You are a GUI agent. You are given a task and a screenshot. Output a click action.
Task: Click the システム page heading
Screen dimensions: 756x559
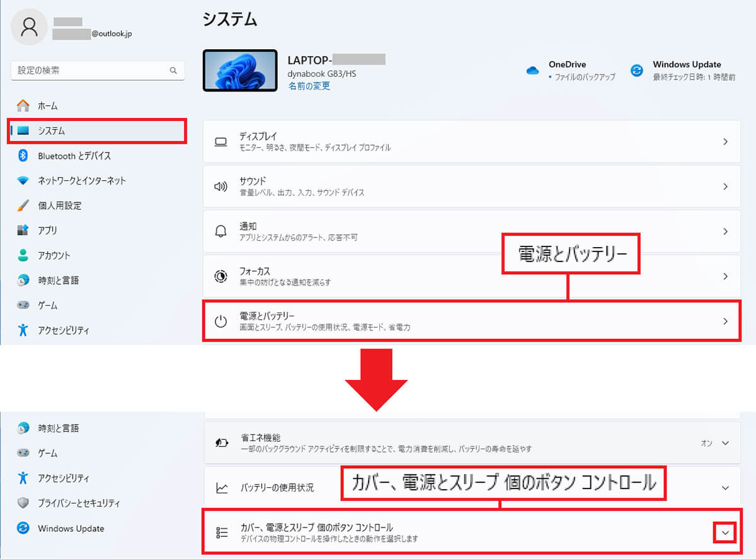pyautogui.click(x=230, y=20)
